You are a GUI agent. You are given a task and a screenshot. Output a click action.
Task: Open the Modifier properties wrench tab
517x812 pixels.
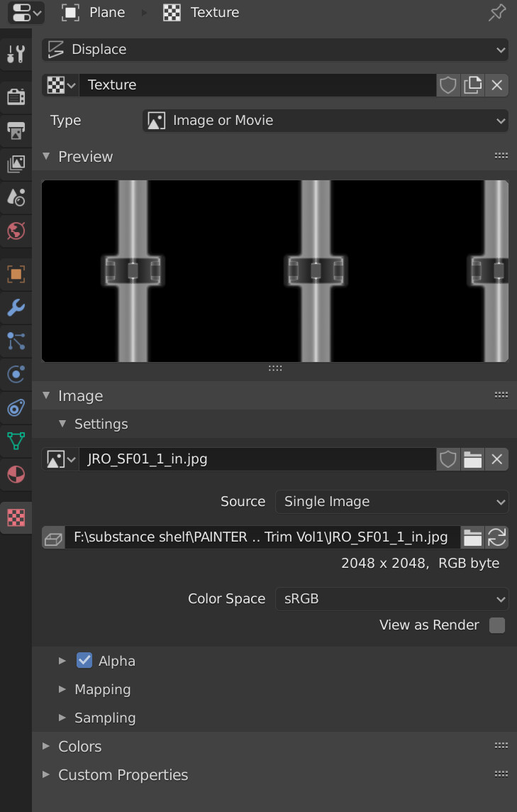tap(16, 307)
